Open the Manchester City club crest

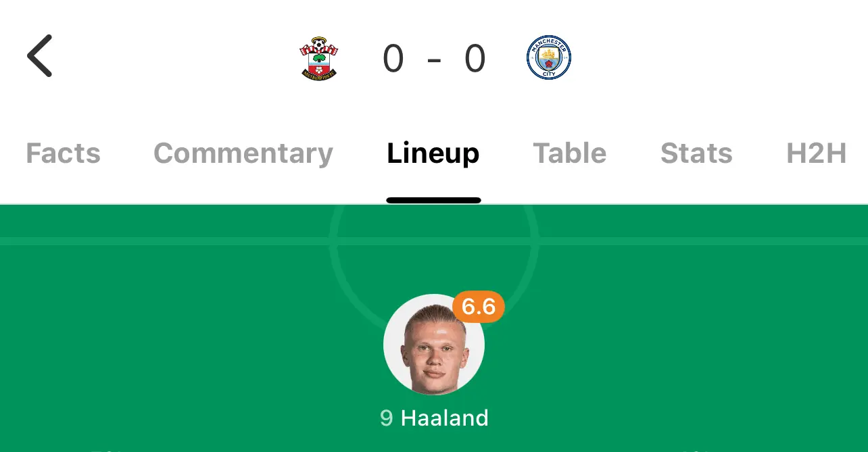point(549,58)
